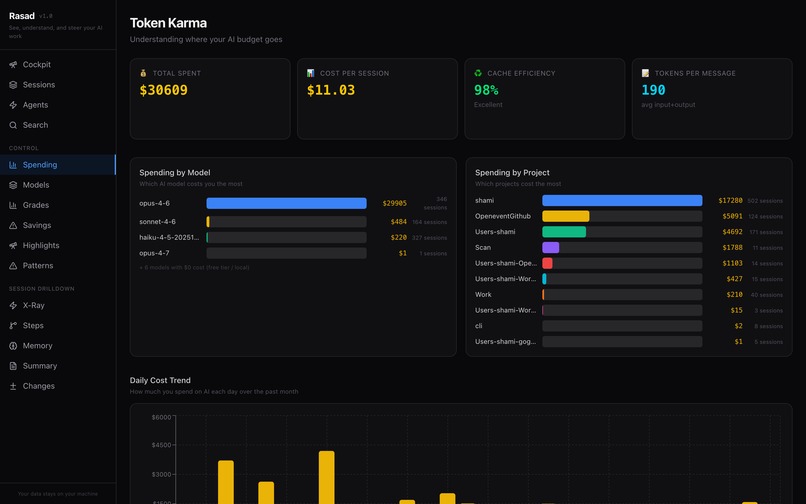Click the notepad icon on Tokens Per Message

pos(645,73)
